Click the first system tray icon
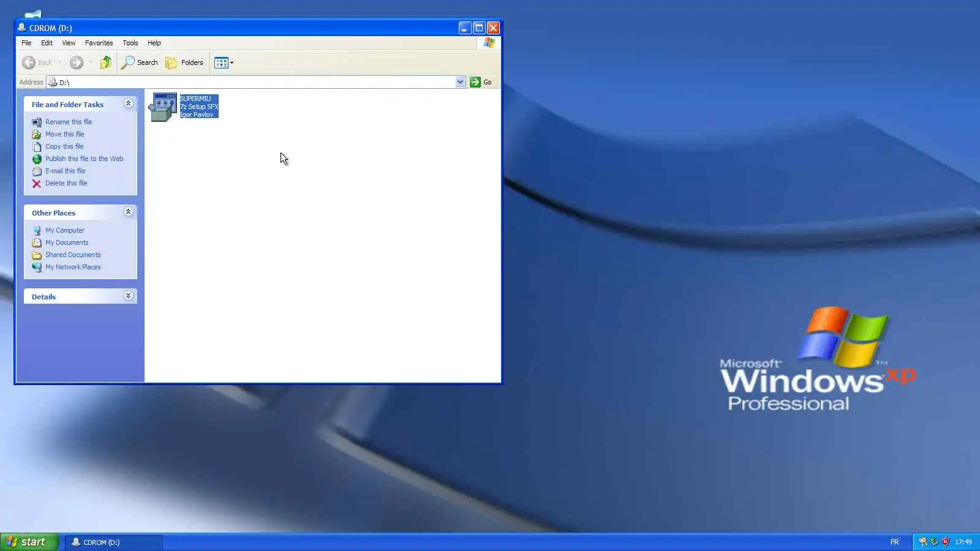The height and width of the screenshot is (551, 980). coord(923,542)
